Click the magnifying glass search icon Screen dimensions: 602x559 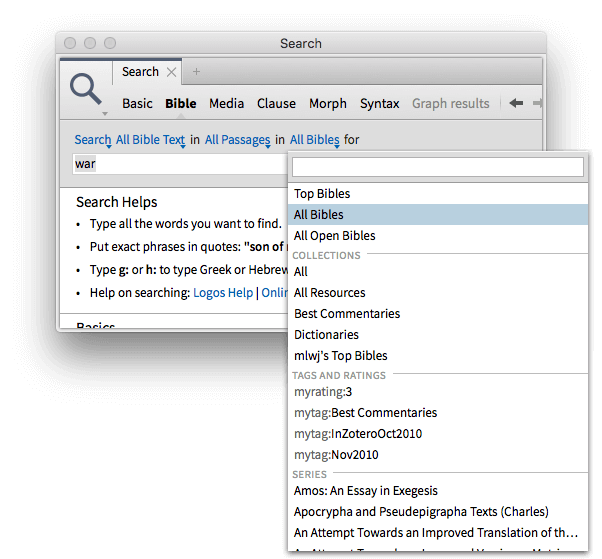(86, 90)
